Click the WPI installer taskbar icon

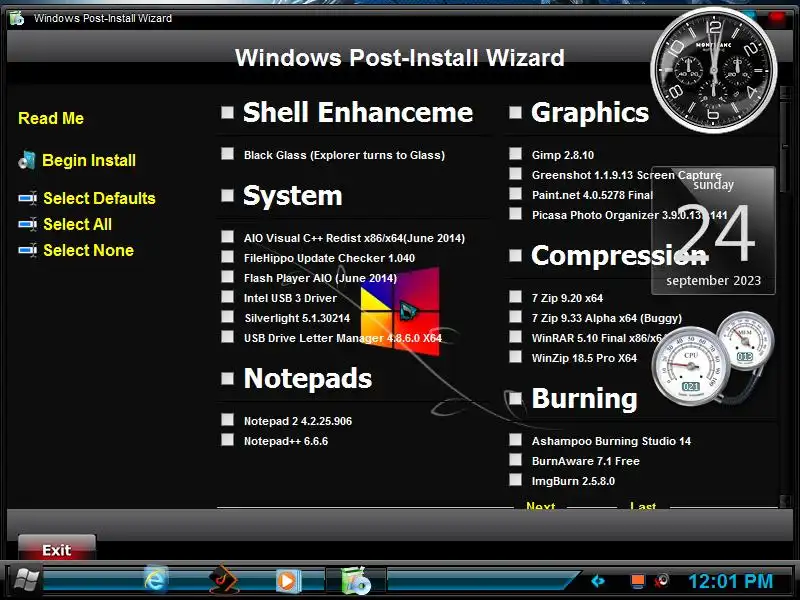pos(356,581)
